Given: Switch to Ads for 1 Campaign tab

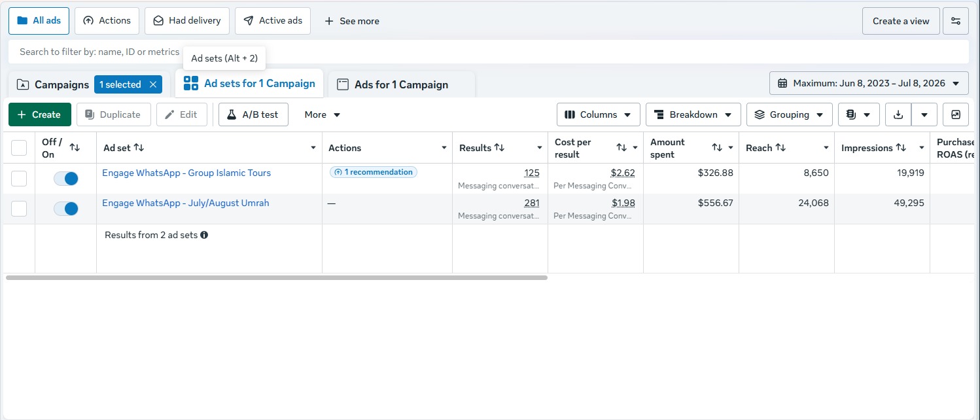Looking at the screenshot, I should click(x=401, y=84).
